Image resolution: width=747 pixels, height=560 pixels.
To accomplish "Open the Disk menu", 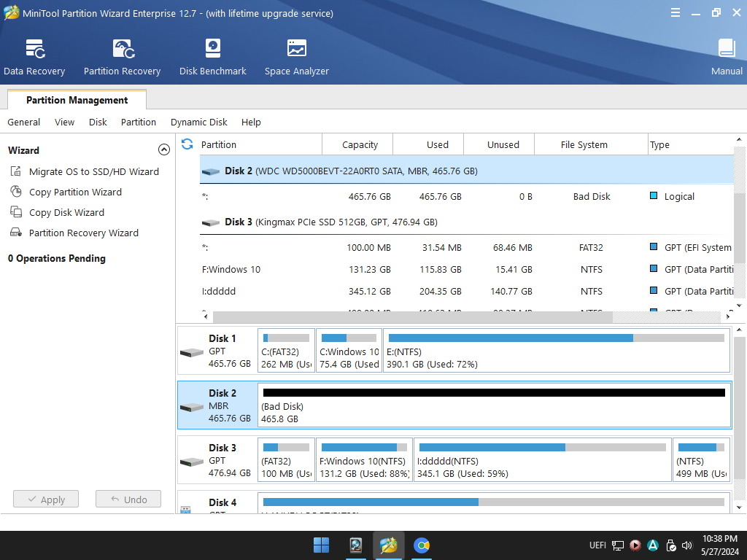I will click(98, 122).
